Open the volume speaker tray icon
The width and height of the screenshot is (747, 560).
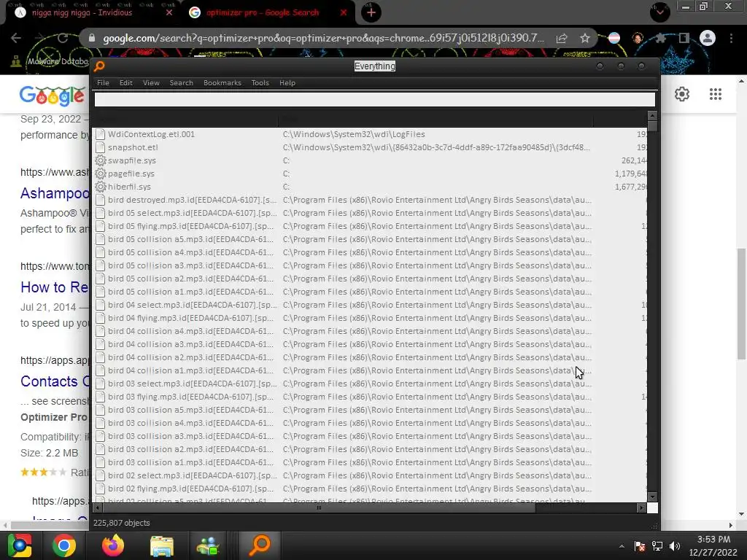point(675,546)
